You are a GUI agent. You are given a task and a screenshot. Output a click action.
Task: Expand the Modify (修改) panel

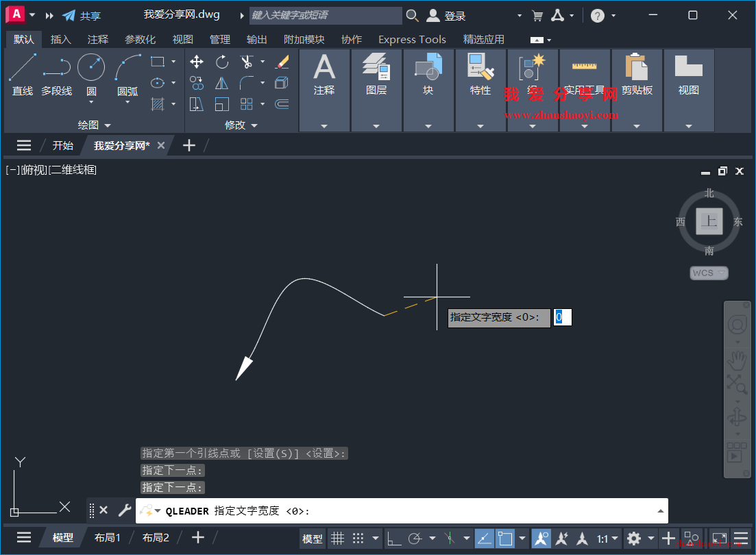[x=241, y=125]
